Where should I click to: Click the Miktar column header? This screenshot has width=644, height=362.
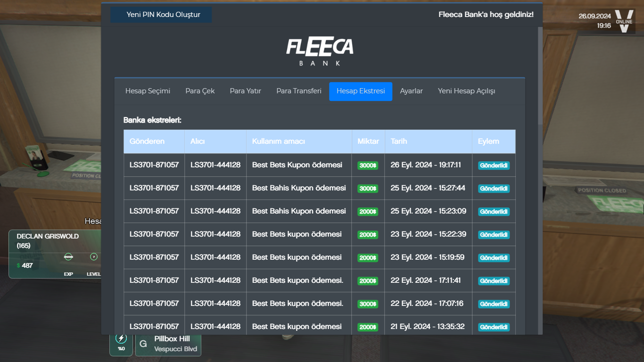point(368,141)
